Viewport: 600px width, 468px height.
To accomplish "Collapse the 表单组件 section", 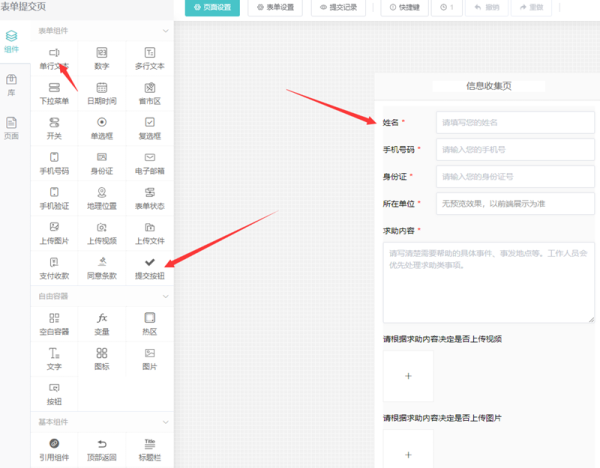I will [165, 31].
